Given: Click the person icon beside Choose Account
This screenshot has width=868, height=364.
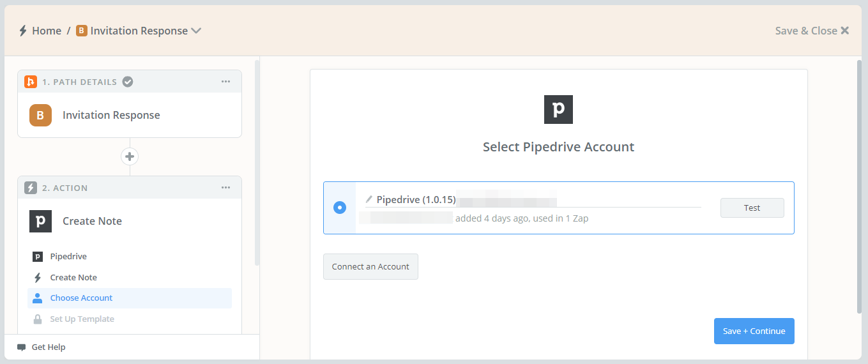Looking at the screenshot, I should pyautogui.click(x=38, y=298).
